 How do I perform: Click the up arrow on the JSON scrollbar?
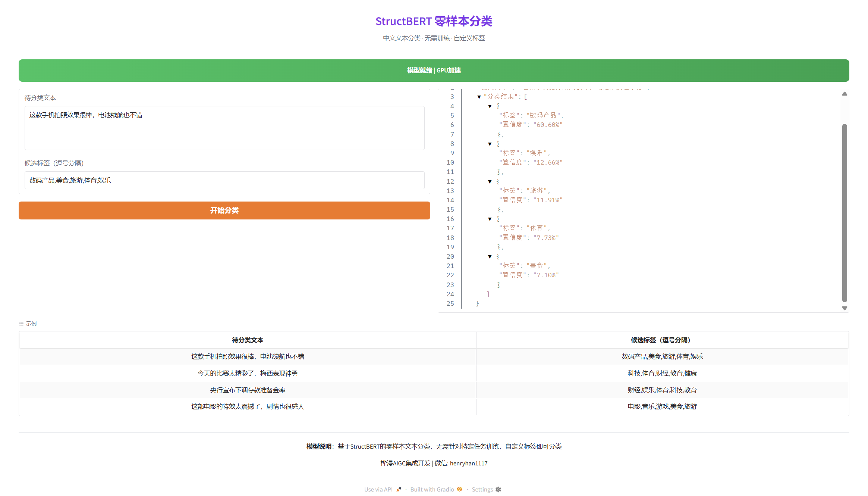845,93
